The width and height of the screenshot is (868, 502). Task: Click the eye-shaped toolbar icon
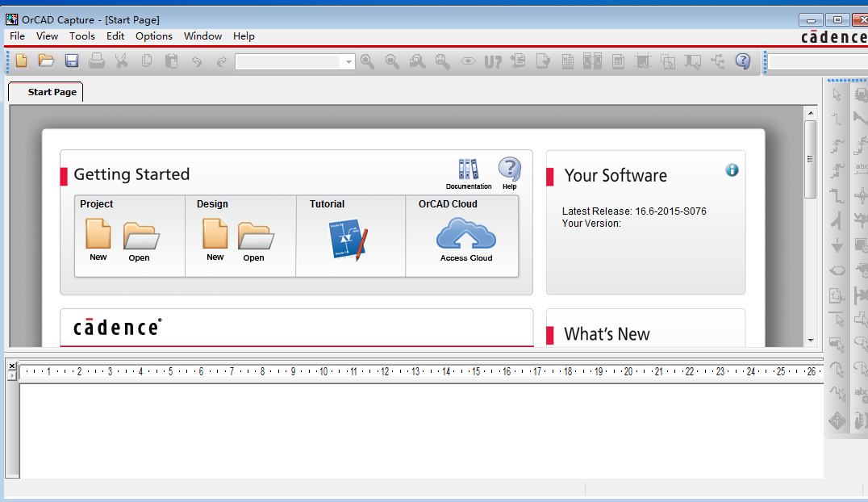[x=468, y=61]
